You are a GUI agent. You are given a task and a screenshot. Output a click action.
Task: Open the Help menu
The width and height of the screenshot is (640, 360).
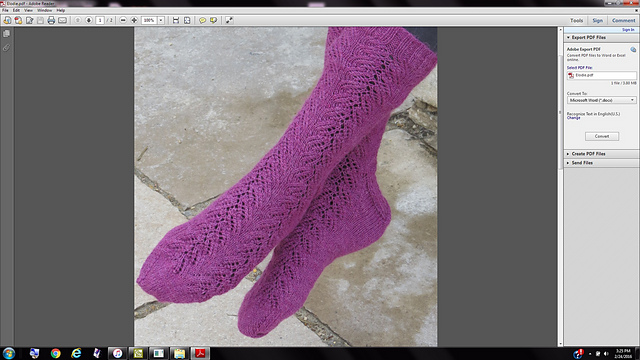click(61, 10)
